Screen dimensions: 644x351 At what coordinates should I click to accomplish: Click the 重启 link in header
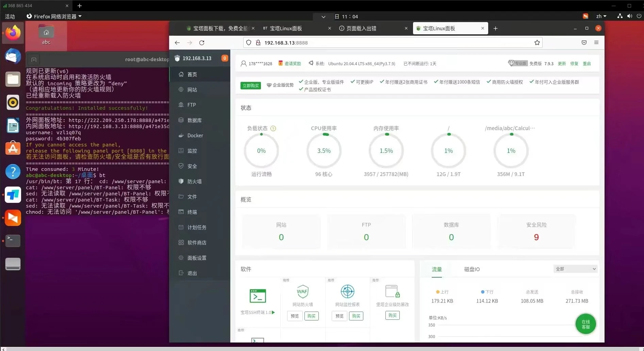click(x=587, y=64)
